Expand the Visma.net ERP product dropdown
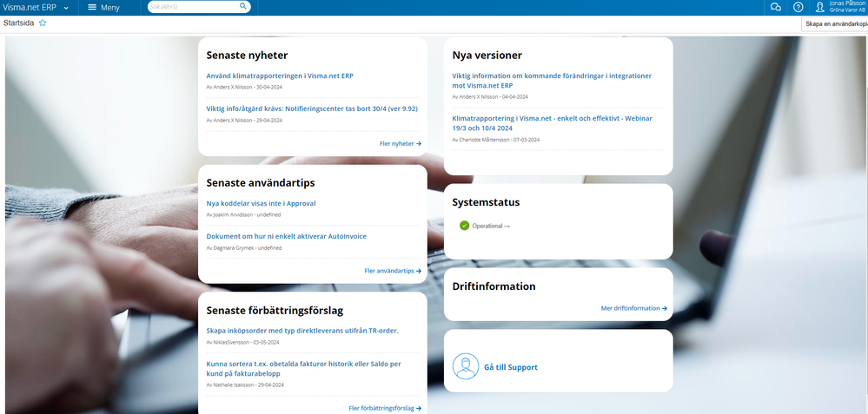Image resolution: width=868 pixels, height=414 pixels. (x=36, y=7)
